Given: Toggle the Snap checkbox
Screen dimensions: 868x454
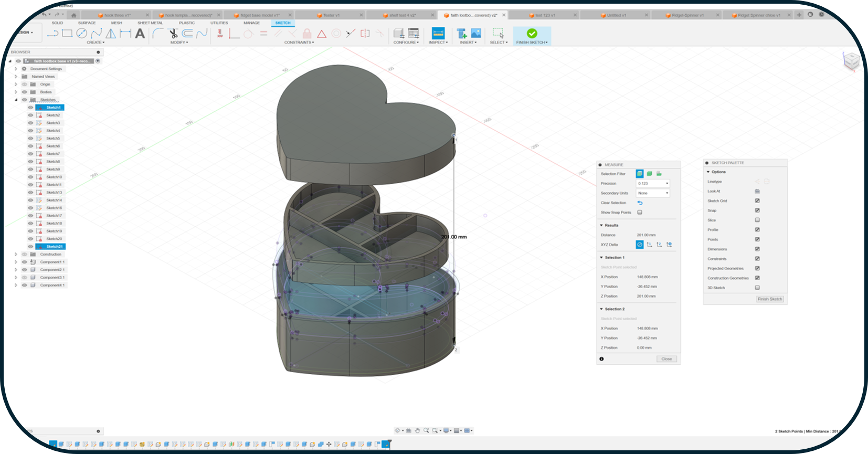Looking at the screenshot, I should pos(757,210).
